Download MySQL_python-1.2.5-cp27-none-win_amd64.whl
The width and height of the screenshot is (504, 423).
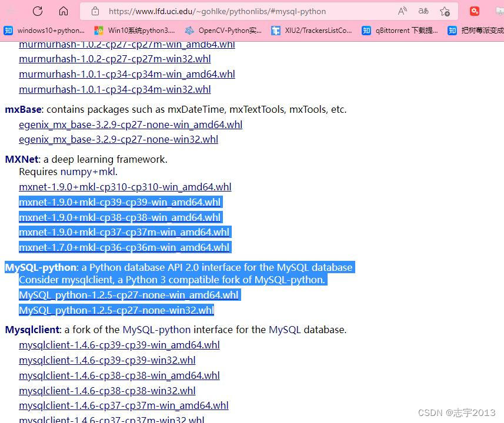129,295
